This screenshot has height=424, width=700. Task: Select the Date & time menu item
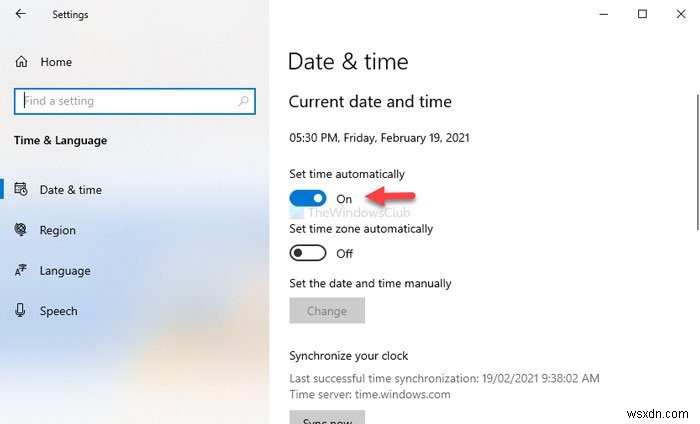click(70, 190)
